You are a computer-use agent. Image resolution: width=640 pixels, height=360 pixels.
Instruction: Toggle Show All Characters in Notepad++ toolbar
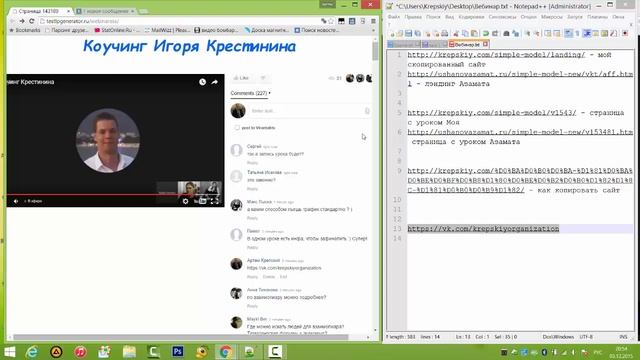click(x=577, y=33)
